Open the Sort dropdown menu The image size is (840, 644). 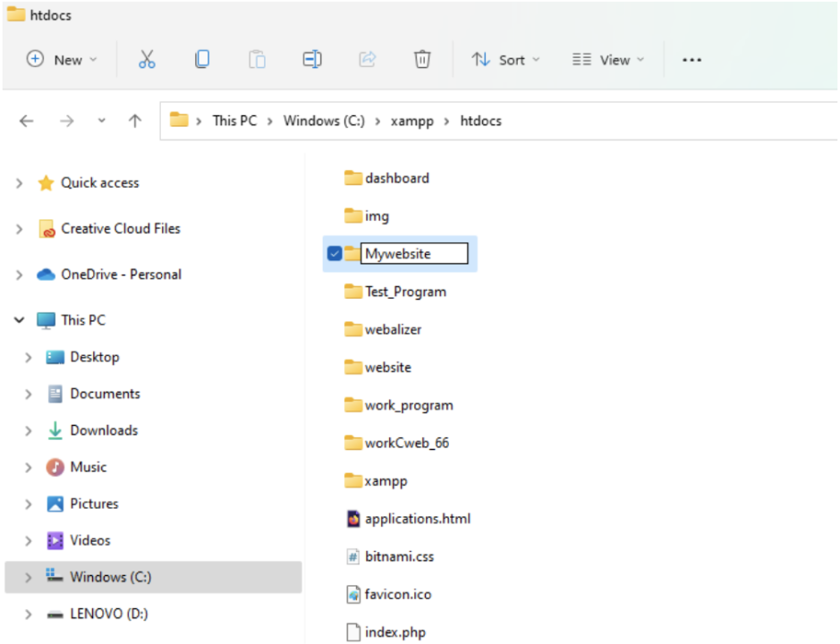505,60
